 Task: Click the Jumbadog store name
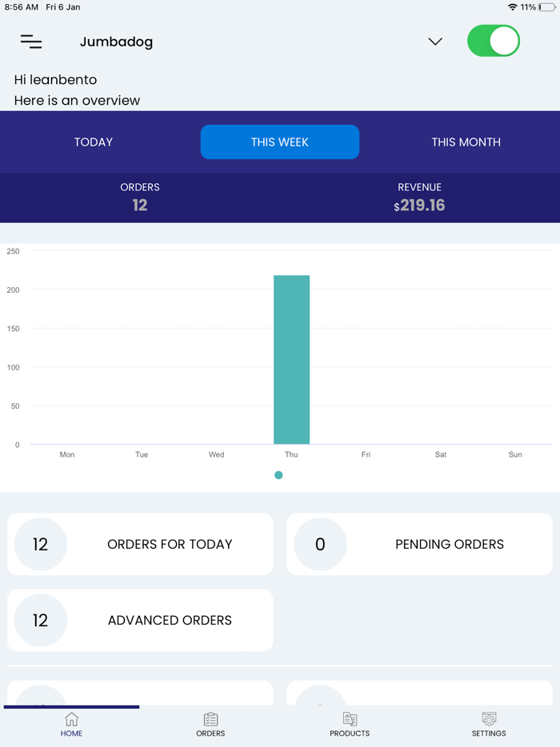point(116,42)
